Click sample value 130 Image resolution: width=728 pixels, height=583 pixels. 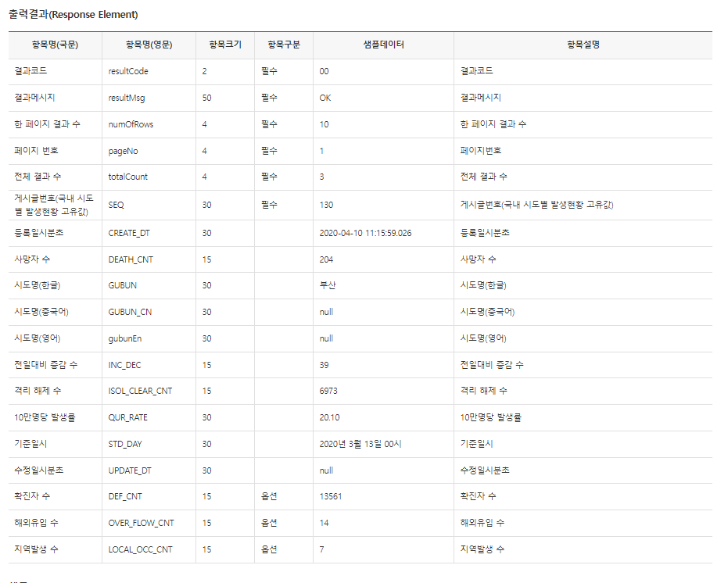(x=326, y=205)
